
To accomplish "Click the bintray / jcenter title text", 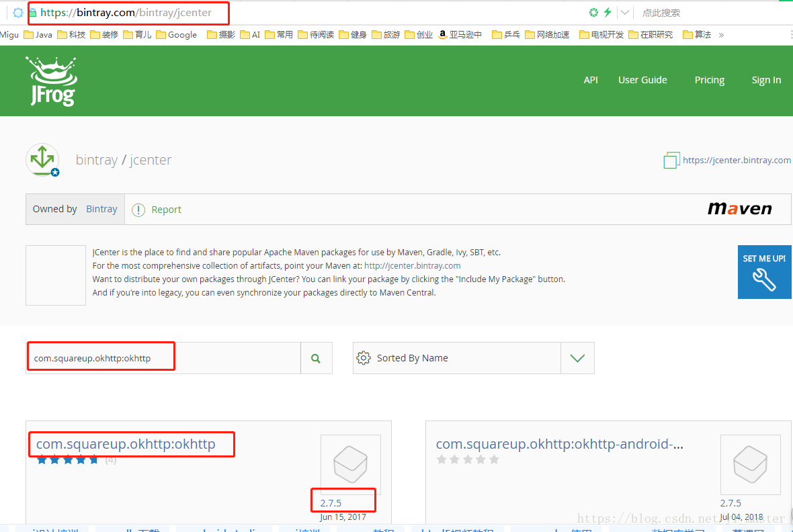I will tap(124, 160).
